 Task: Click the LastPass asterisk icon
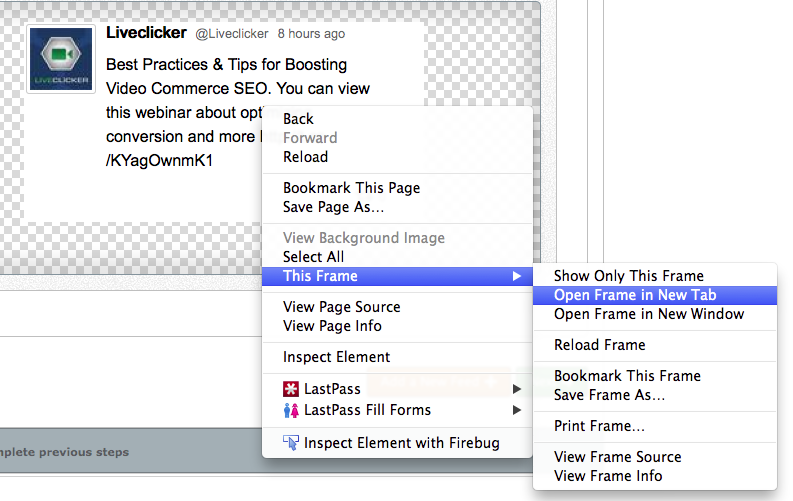[291, 388]
